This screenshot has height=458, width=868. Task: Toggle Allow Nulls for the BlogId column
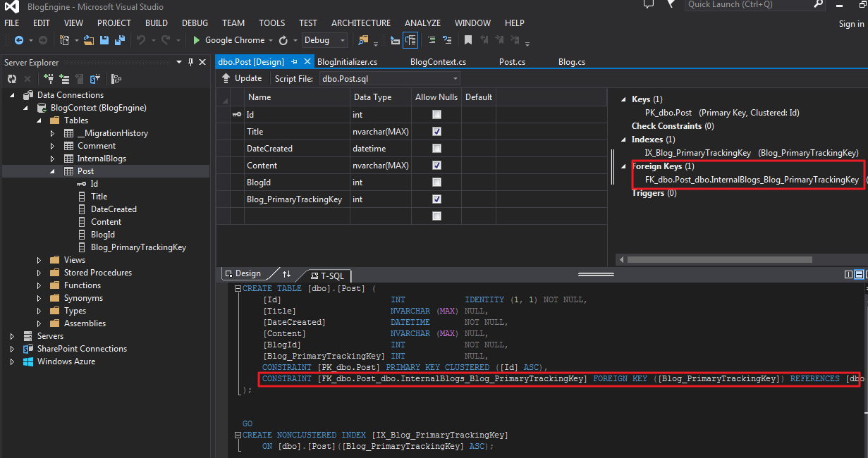[x=436, y=182]
